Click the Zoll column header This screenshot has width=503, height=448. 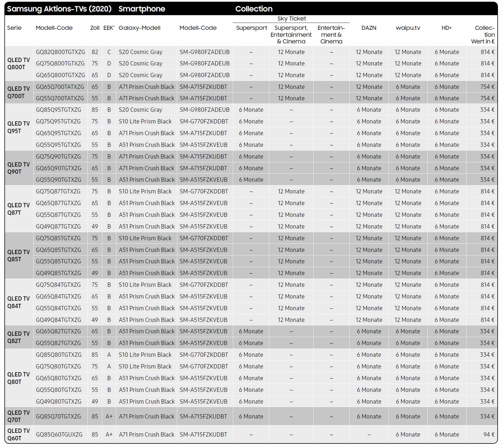[95, 28]
